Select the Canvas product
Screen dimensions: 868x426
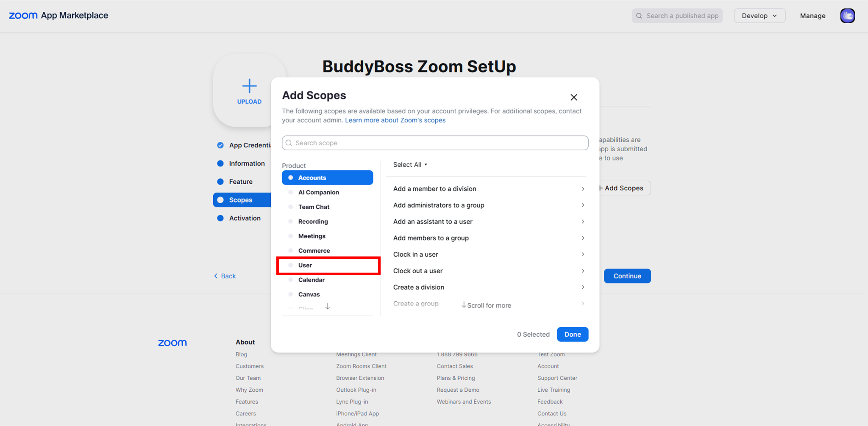pos(328,295)
